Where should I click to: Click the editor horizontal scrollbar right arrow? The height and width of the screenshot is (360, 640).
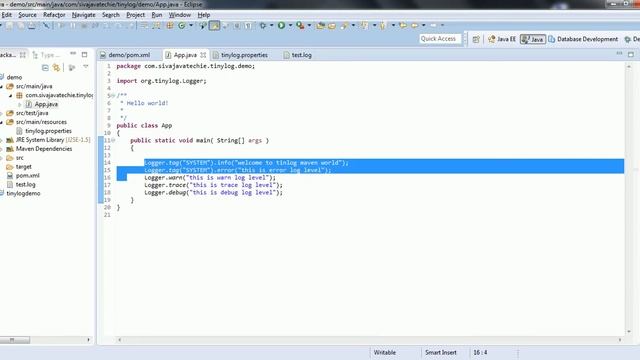click(620, 340)
